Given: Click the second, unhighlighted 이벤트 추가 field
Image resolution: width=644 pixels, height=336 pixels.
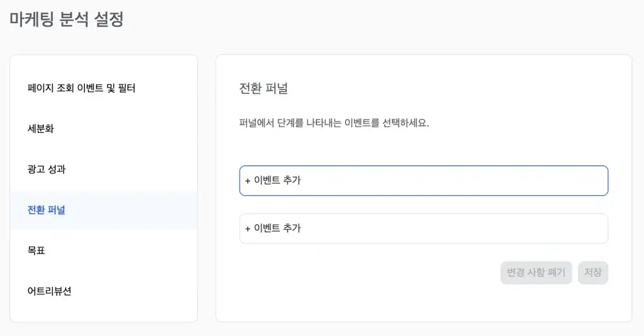Looking at the screenshot, I should tap(423, 228).
